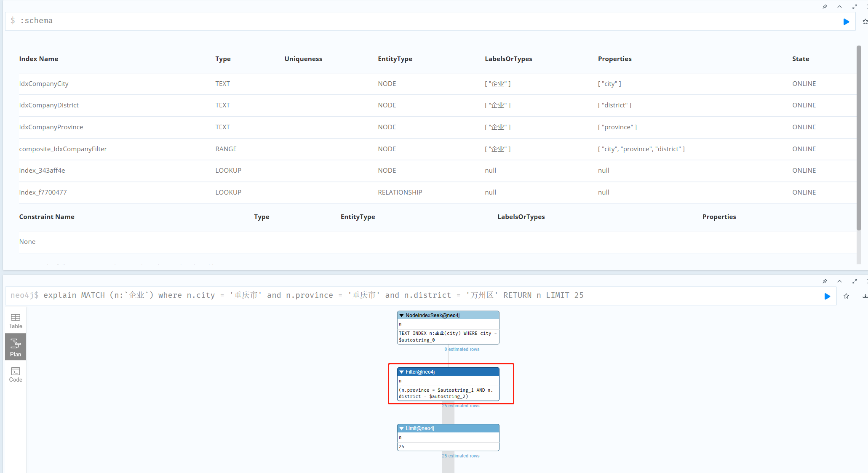
Task: Pin the :schema result frame
Action: point(825,7)
